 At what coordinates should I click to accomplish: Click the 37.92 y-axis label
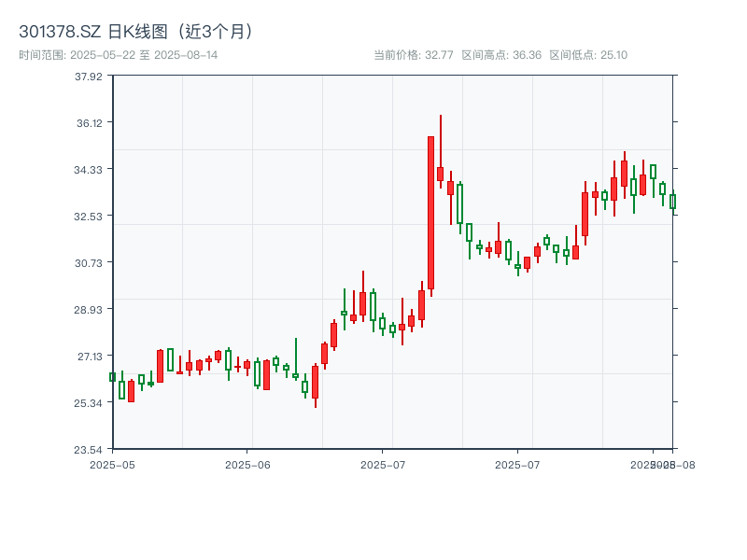tap(91, 79)
